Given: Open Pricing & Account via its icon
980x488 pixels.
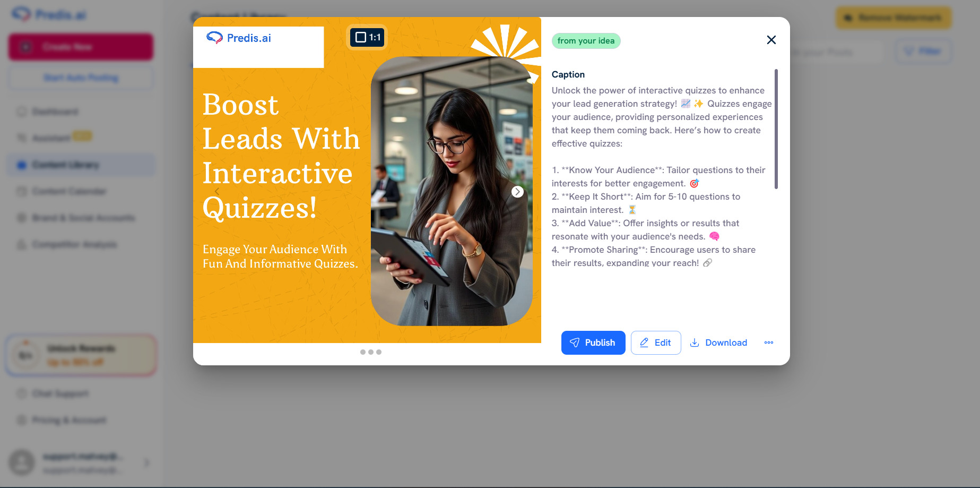Looking at the screenshot, I should (21, 420).
